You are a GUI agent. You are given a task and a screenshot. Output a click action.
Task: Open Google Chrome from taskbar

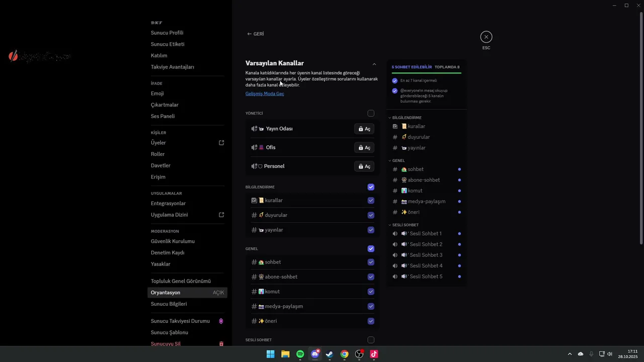point(344,354)
